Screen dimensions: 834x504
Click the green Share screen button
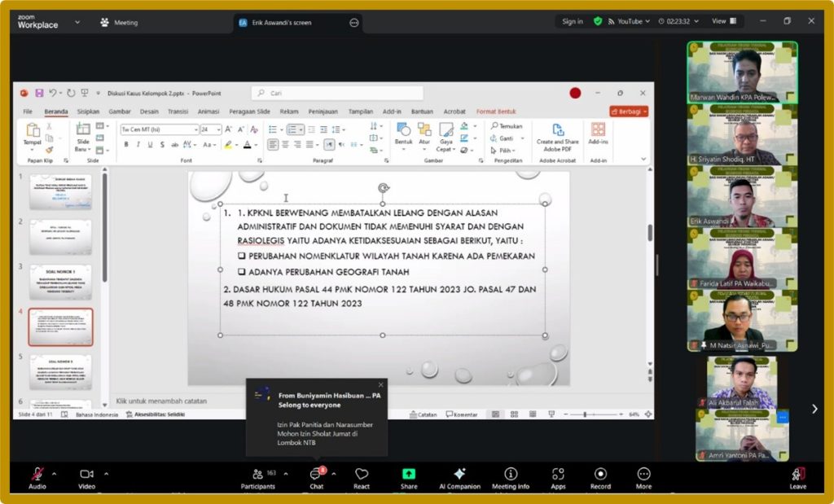tap(409, 475)
